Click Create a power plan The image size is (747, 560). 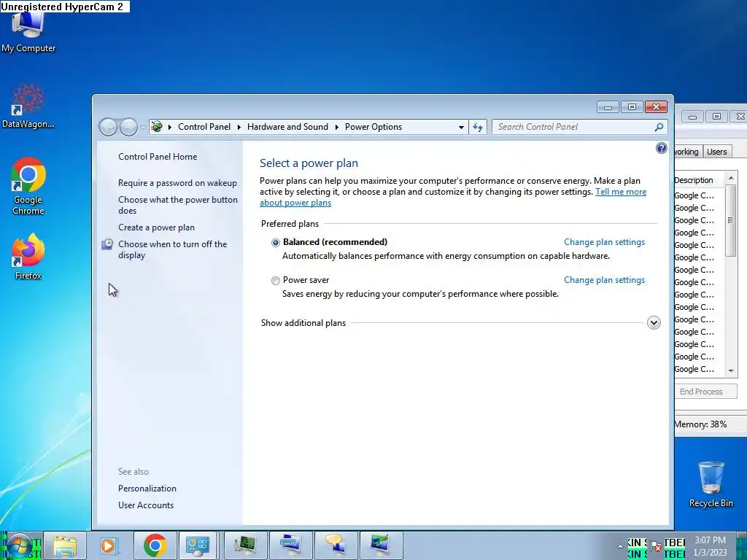point(156,227)
